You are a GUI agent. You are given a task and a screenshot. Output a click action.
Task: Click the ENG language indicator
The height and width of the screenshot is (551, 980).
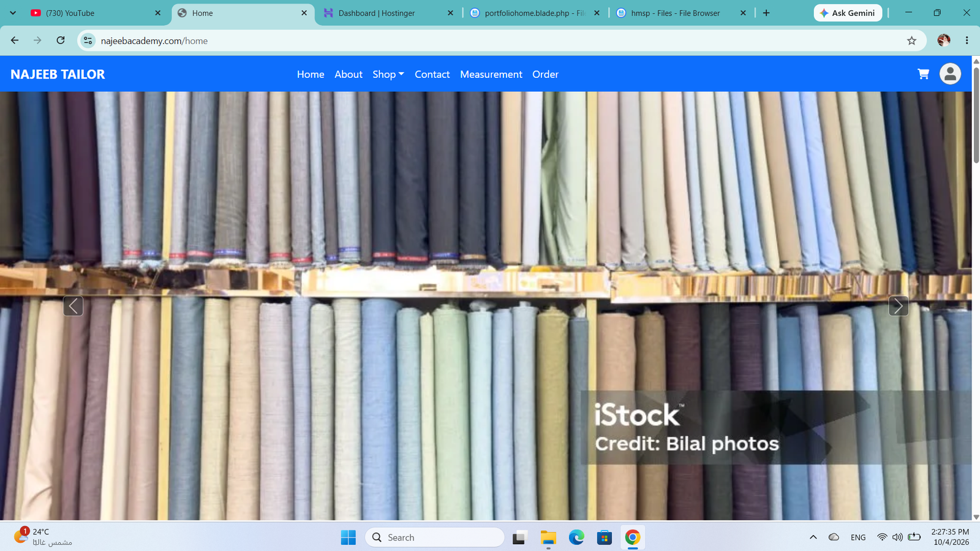858,538
